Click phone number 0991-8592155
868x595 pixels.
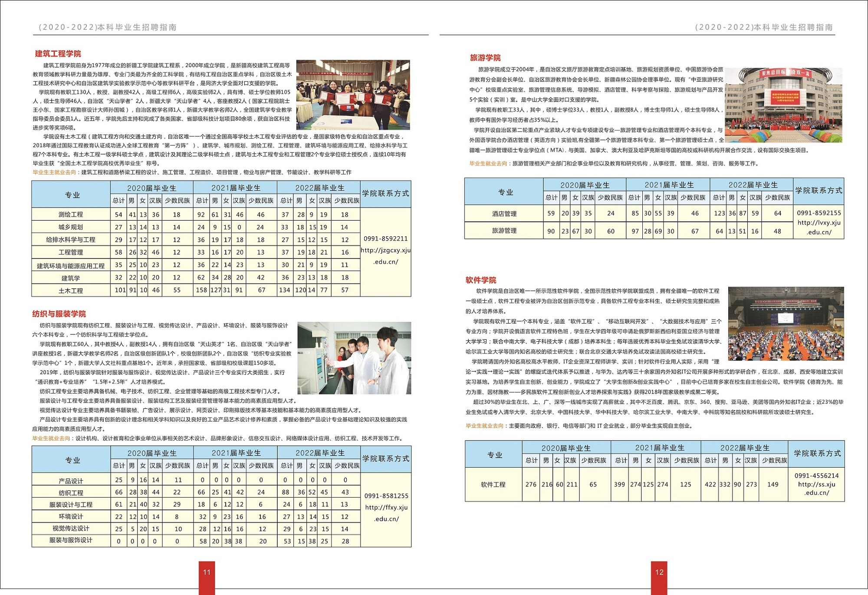click(819, 213)
